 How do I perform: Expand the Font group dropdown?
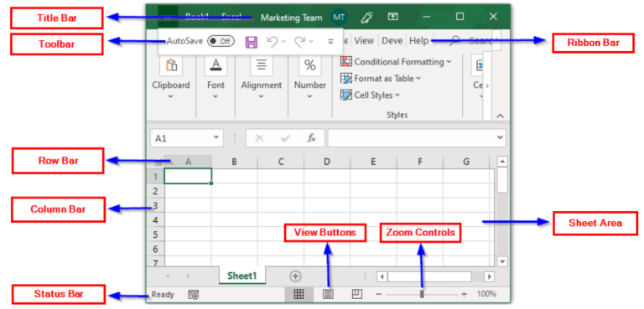(x=216, y=97)
